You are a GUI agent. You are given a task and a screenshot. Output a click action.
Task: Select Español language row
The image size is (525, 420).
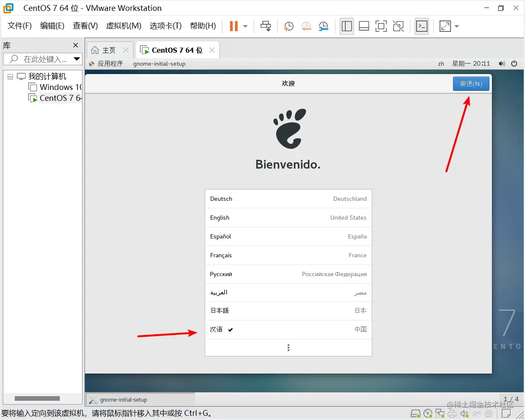pyautogui.click(x=288, y=236)
